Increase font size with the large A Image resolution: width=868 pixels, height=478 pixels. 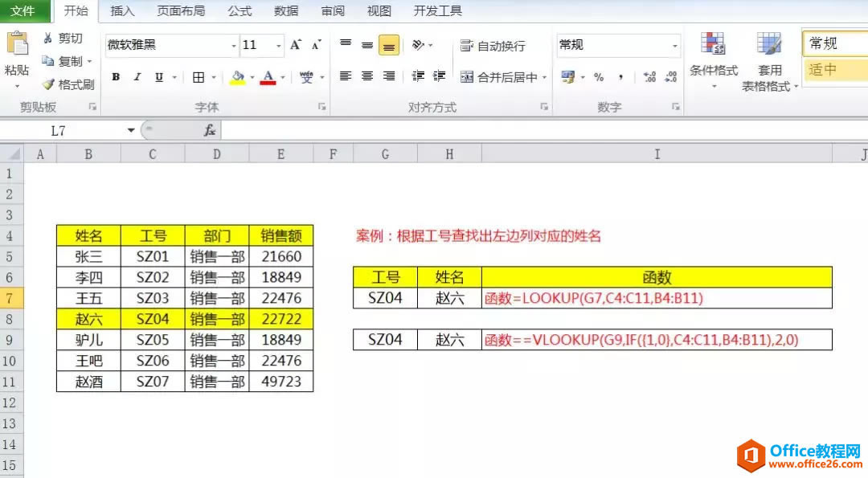pyautogui.click(x=296, y=45)
